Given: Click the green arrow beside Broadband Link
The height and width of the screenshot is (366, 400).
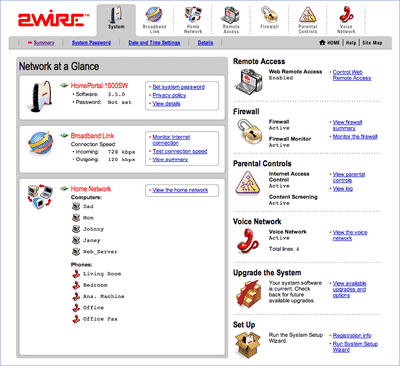Looking at the screenshot, I should (x=64, y=136).
